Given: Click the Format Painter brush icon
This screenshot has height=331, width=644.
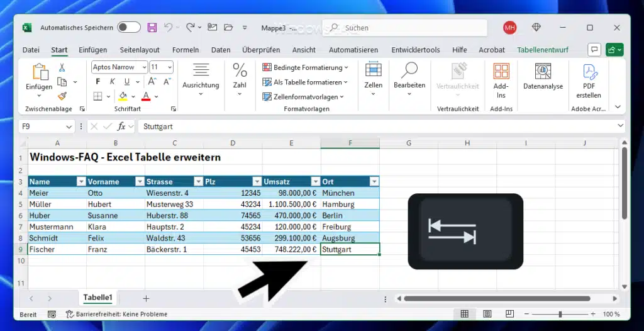Looking at the screenshot, I should (62, 96).
